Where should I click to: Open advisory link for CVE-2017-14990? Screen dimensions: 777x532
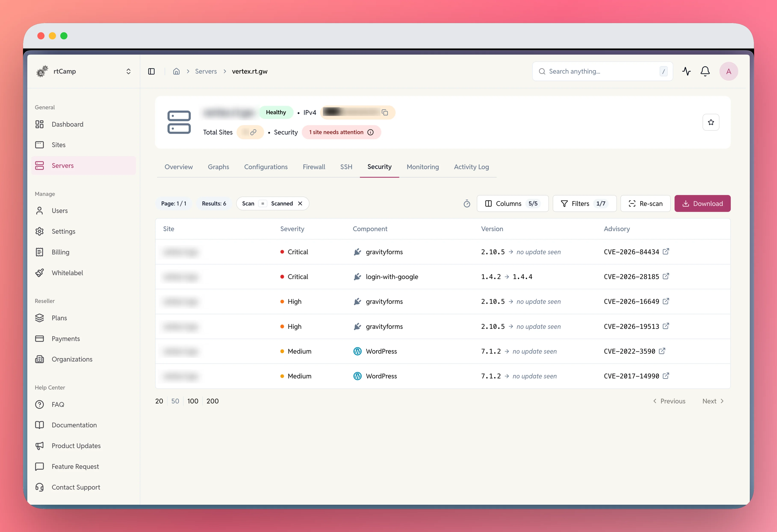pos(666,376)
